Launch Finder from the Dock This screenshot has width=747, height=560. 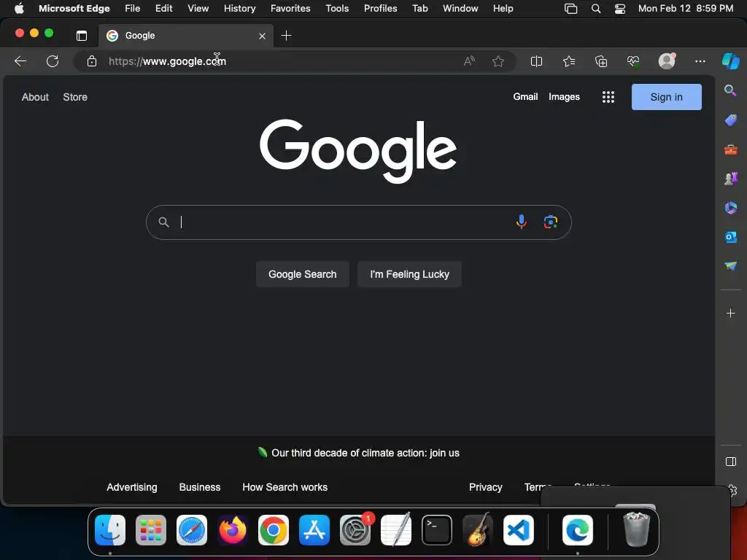[x=110, y=530]
